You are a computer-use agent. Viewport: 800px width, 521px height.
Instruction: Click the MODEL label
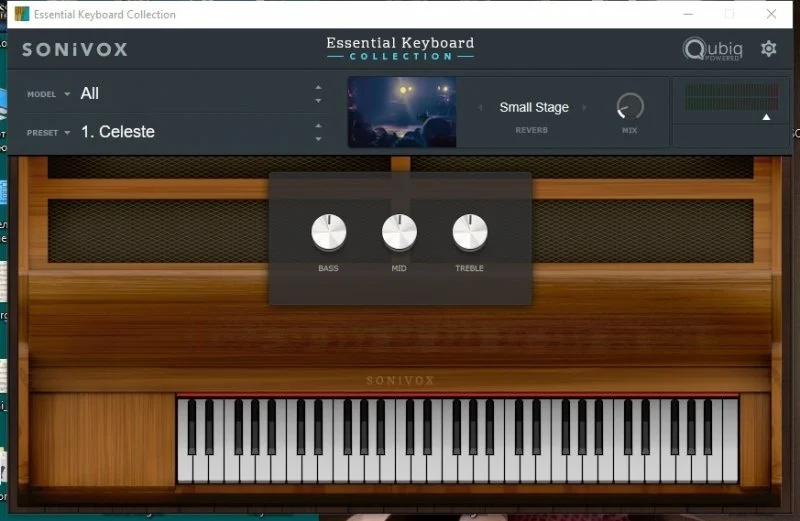[x=41, y=94]
